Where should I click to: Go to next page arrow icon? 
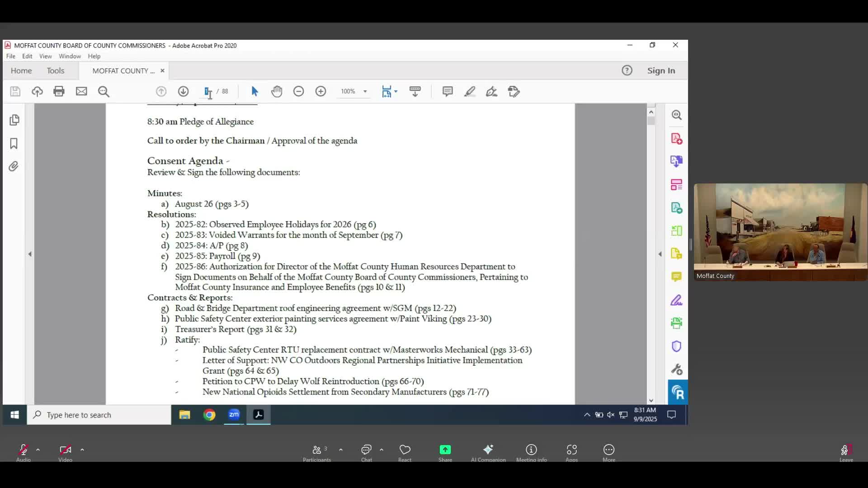tap(183, 91)
